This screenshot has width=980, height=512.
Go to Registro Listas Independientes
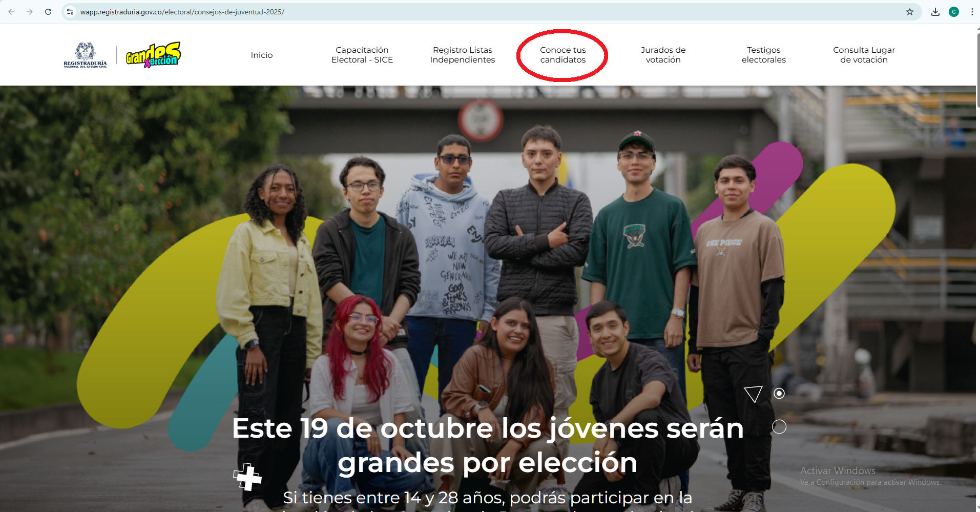463,55
